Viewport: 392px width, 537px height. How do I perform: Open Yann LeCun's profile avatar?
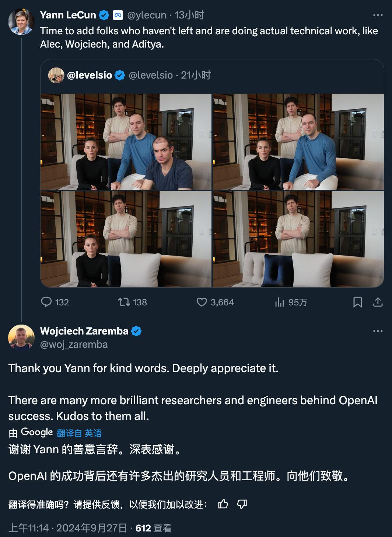pyautogui.click(x=21, y=22)
